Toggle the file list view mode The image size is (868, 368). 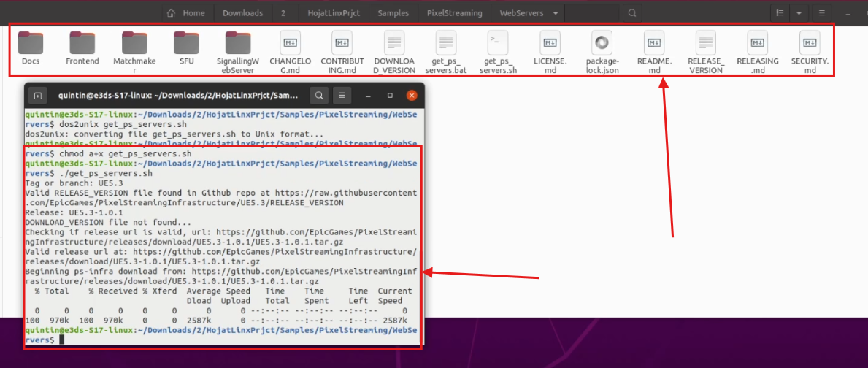pyautogui.click(x=780, y=13)
